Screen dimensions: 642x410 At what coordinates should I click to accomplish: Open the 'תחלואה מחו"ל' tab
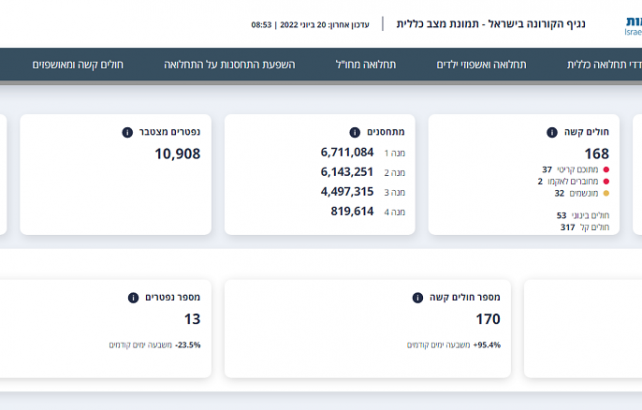coord(366,64)
